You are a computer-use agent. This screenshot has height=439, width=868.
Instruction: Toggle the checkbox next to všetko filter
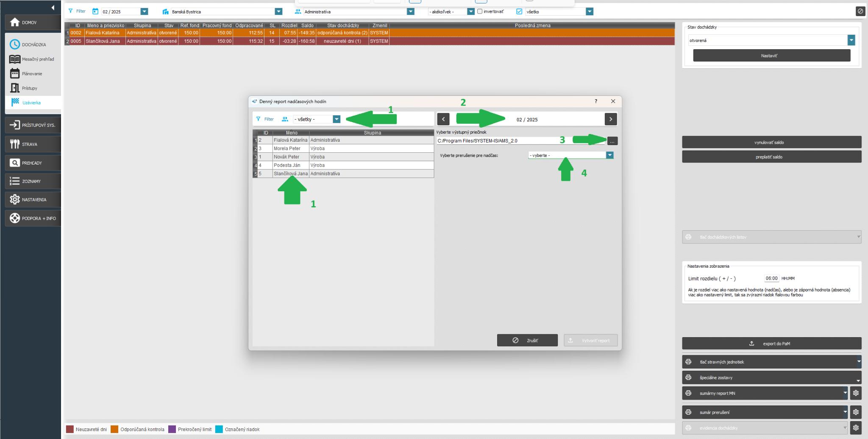519,11
